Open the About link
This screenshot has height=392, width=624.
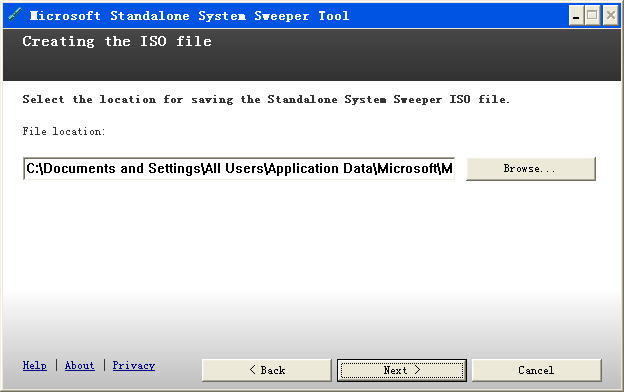(80, 365)
